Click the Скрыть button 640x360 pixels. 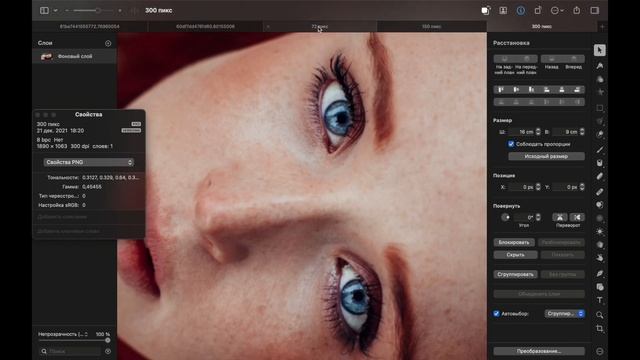point(515,255)
